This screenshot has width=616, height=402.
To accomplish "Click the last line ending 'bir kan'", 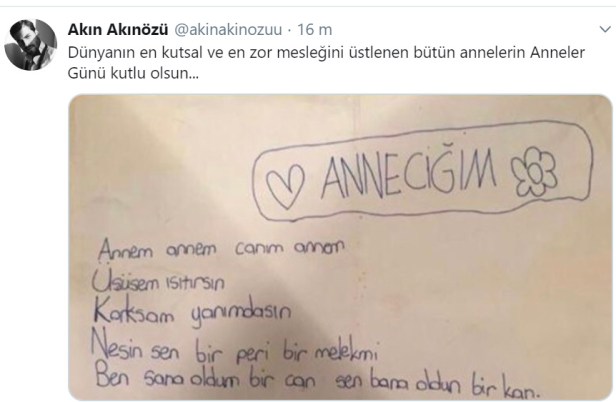I will 317,381.
